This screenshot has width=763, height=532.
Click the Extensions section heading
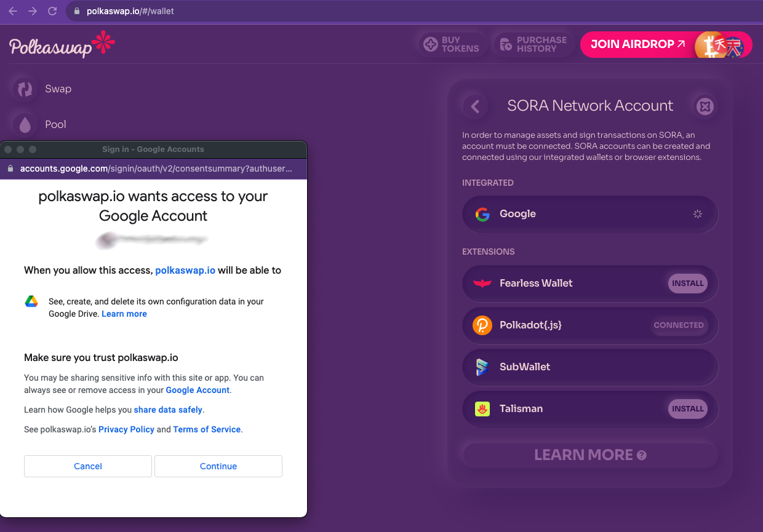pos(489,252)
